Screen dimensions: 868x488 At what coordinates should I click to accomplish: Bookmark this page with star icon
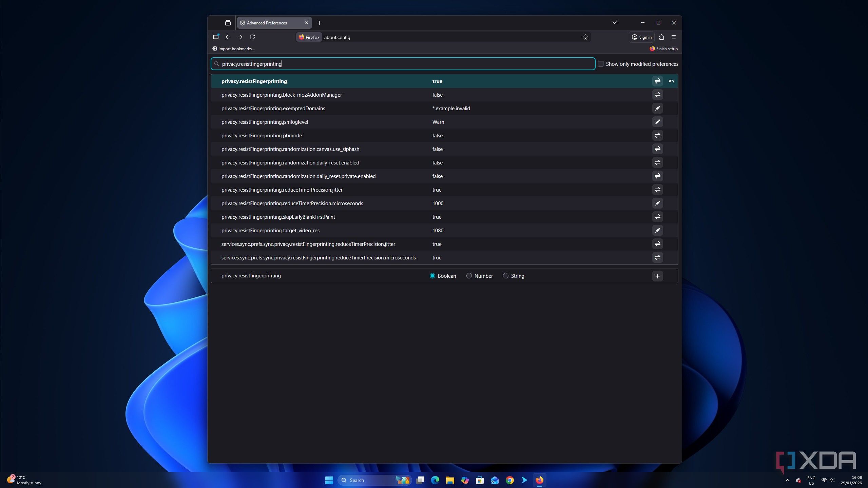click(x=585, y=37)
